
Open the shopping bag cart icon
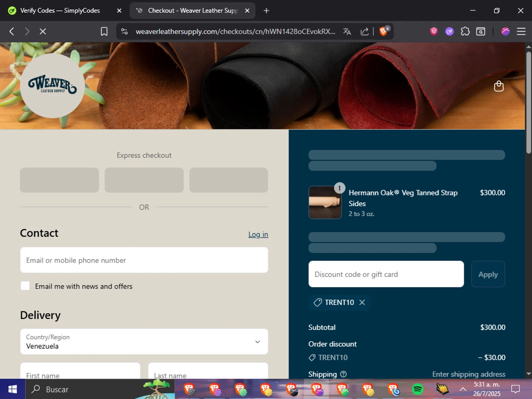[x=499, y=86]
